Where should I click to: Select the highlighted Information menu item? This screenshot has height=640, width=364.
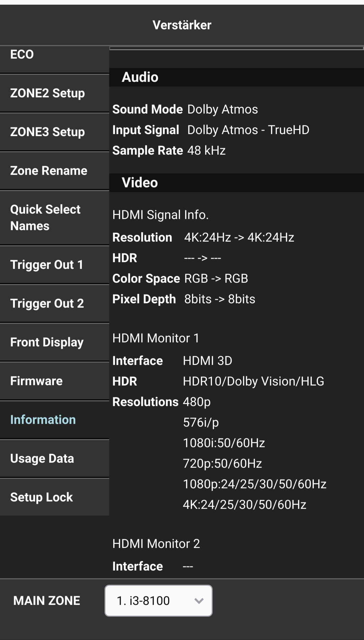point(54,420)
